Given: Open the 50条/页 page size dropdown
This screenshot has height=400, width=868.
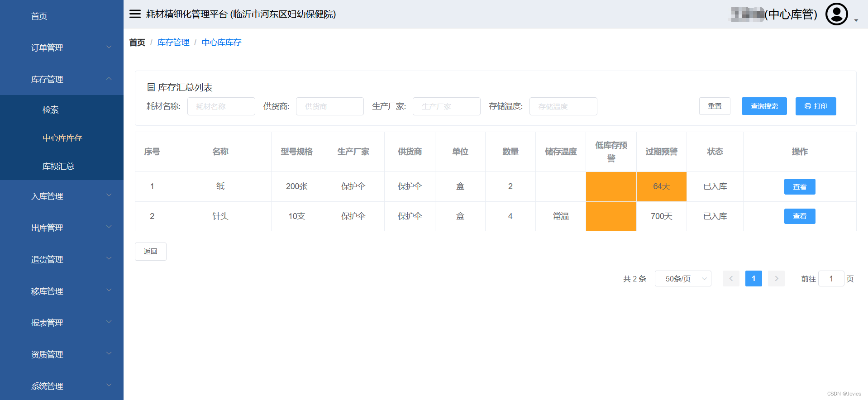Looking at the screenshot, I should [683, 279].
